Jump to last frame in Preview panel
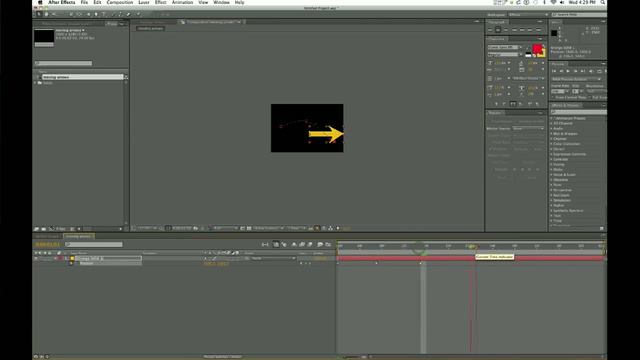Image resolution: width=640 pixels, height=360 pixels. point(583,71)
